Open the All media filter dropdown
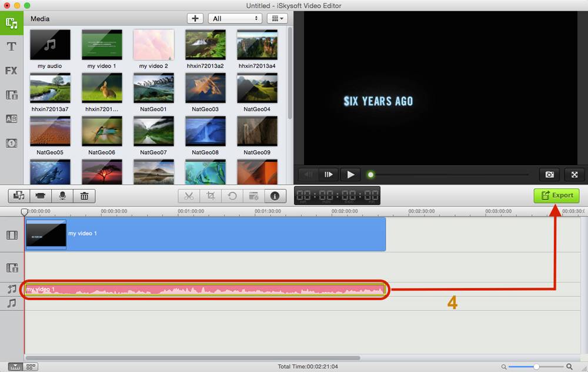The image size is (588, 372). click(x=235, y=18)
